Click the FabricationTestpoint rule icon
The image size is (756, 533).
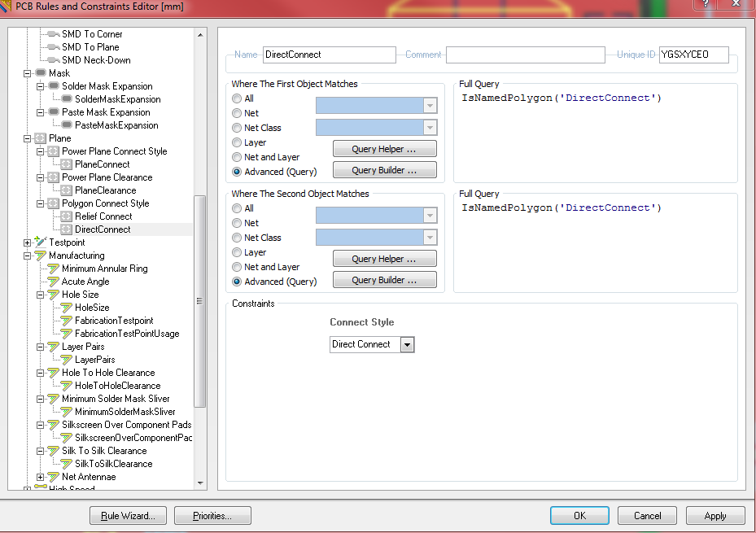67,321
